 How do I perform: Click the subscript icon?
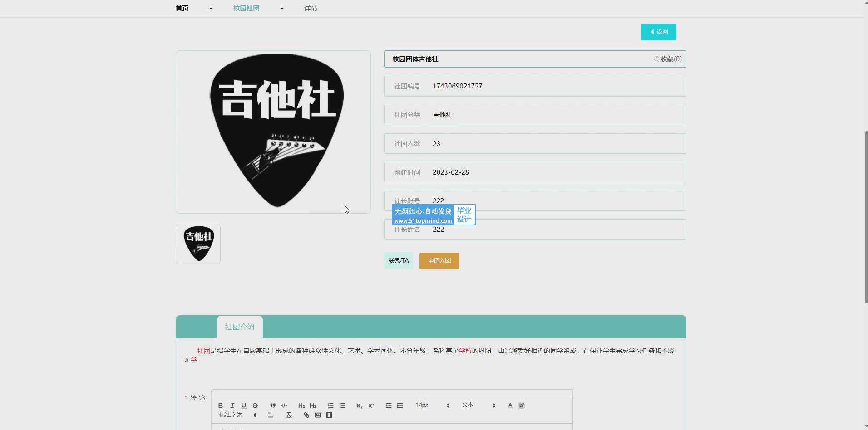click(x=359, y=406)
